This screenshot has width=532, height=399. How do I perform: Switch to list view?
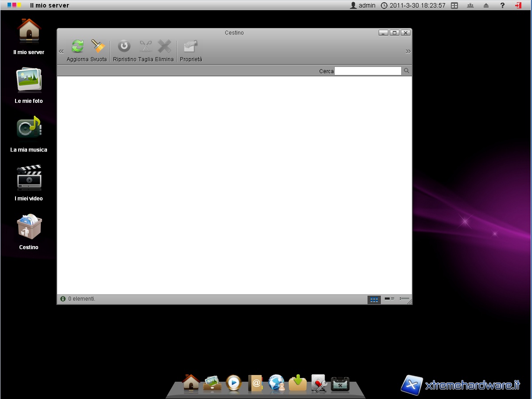point(404,299)
